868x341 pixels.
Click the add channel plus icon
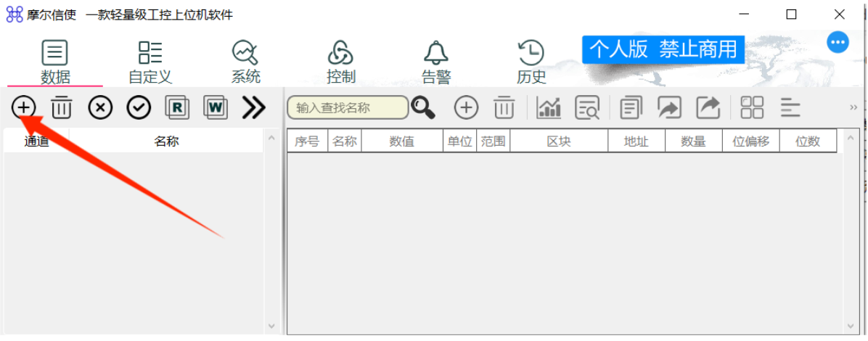(x=23, y=107)
